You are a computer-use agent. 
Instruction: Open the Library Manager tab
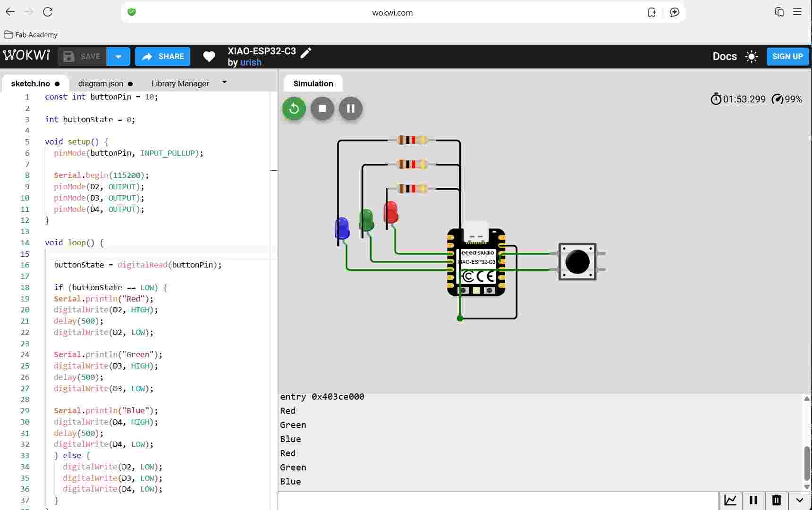tap(180, 84)
